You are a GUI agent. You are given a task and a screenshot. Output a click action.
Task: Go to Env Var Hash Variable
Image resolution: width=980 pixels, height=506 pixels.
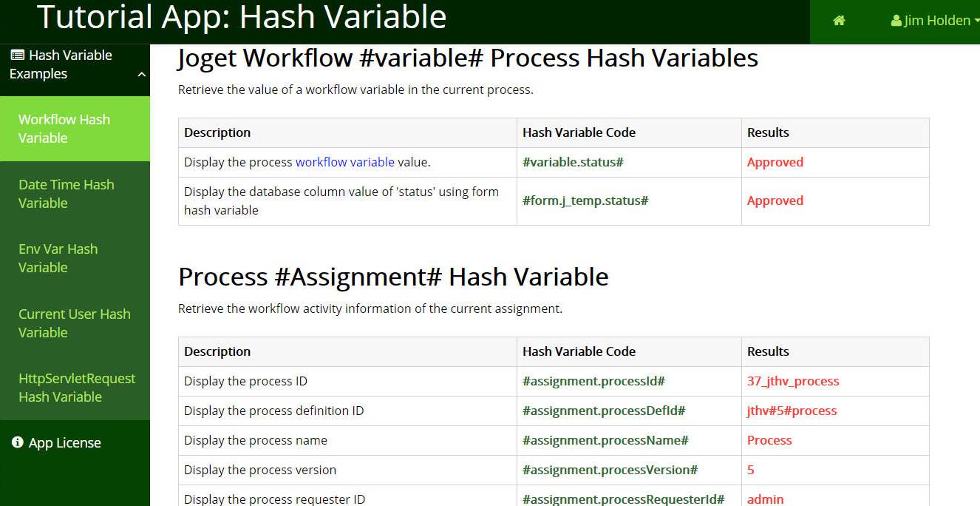[x=75, y=258]
